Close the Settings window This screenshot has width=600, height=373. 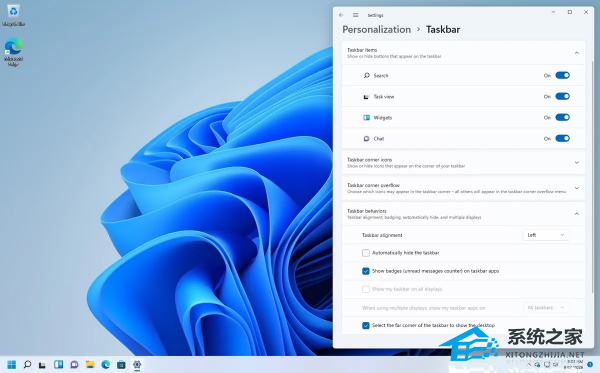pos(586,12)
